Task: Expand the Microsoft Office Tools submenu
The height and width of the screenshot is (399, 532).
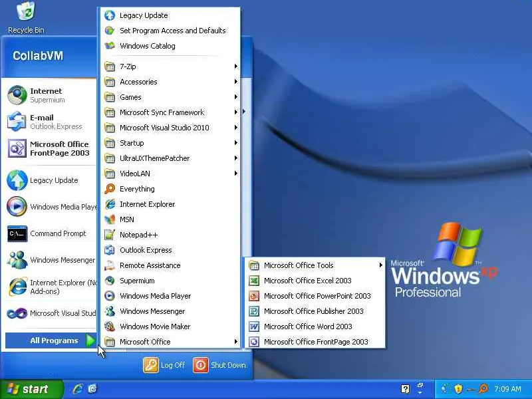Action: point(315,265)
